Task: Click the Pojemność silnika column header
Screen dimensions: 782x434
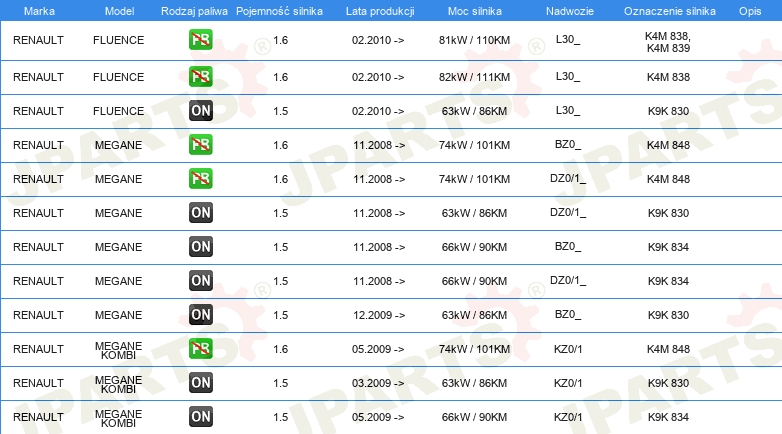Action: click(279, 11)
